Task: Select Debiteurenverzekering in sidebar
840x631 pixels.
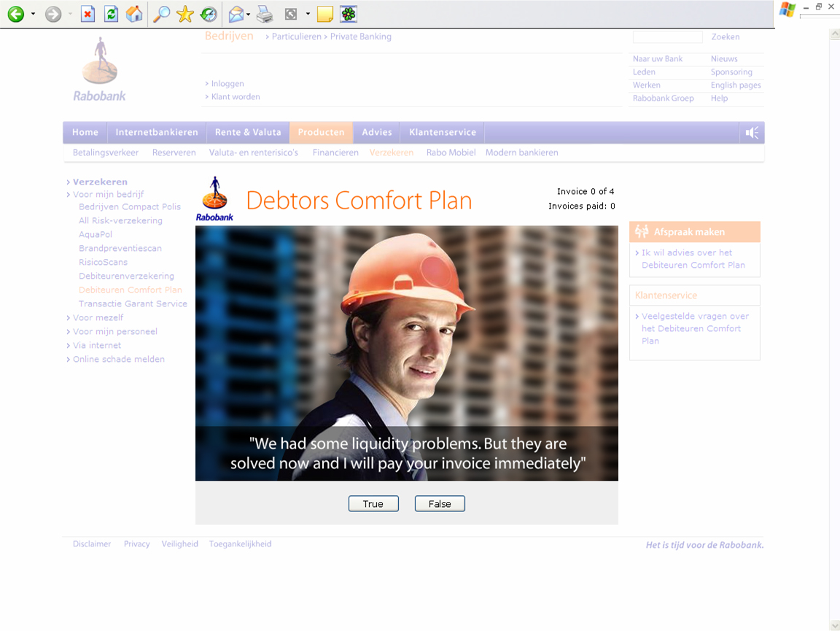Action: pos(126,276)
